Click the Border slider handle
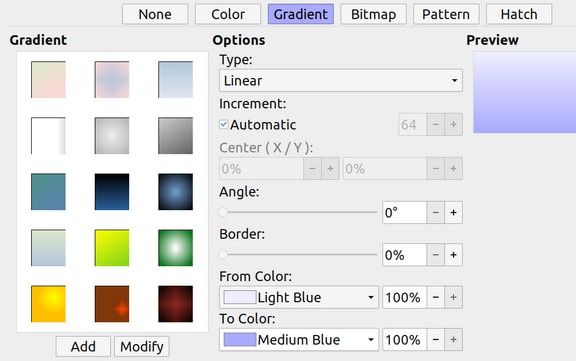Viewport: 576px width, 361px height. tap(223, 254)
